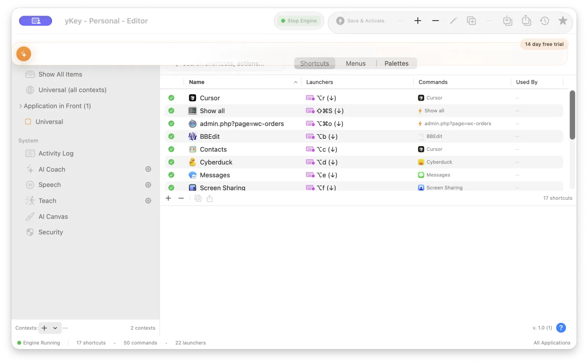This screenshot has height=364, width=588.
Task: Switch to the Palettes tab
Action: click(397, 64)
